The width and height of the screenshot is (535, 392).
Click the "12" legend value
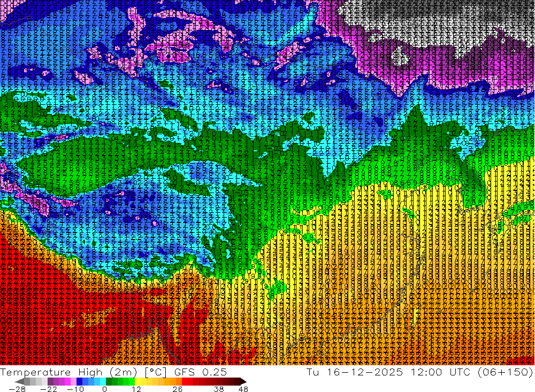point(136,389)
